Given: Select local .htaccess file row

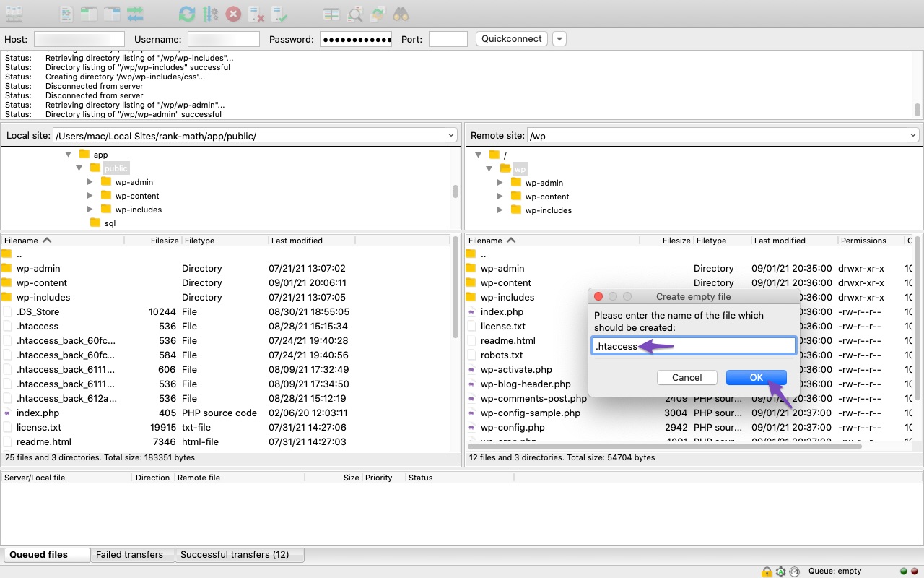Looking at the screenshot, I should coord(226,326).
